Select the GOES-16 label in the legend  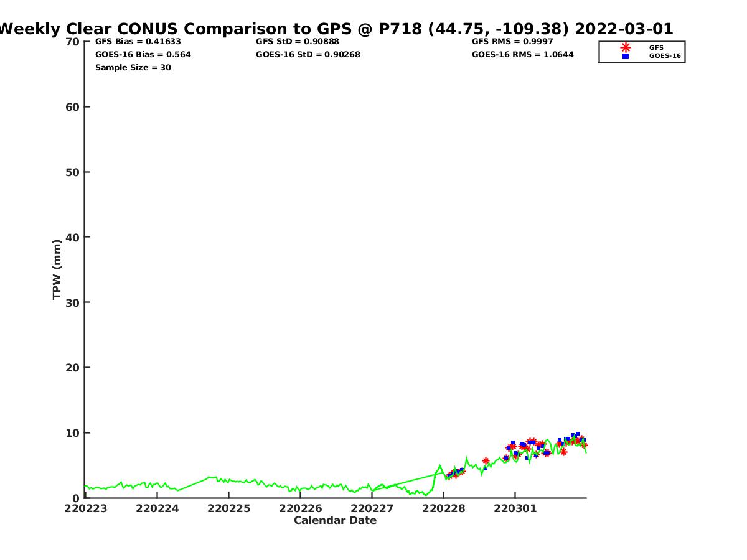[665, 56]
